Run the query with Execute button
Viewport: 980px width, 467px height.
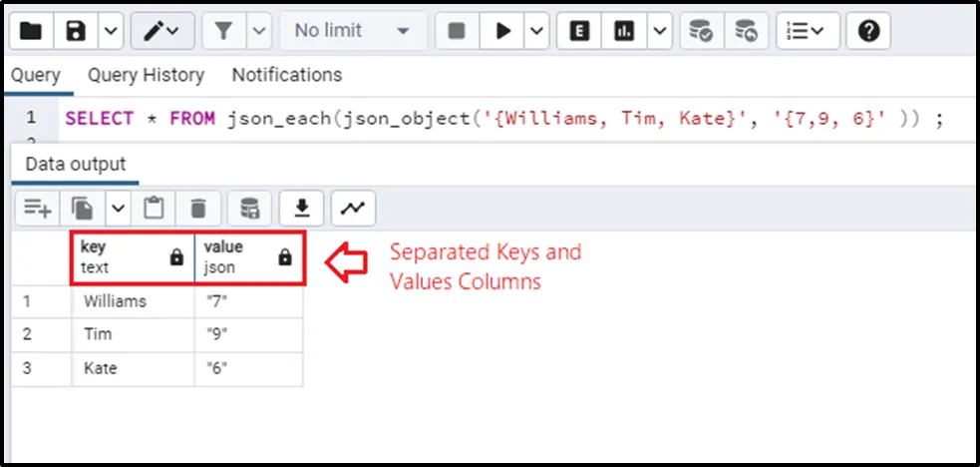[503, 31]
